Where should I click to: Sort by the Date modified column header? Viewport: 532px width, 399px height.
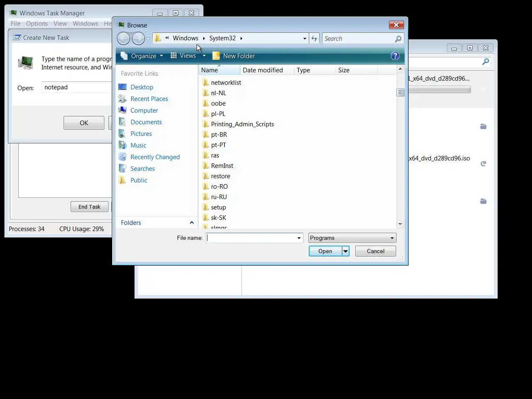point(266,70)
